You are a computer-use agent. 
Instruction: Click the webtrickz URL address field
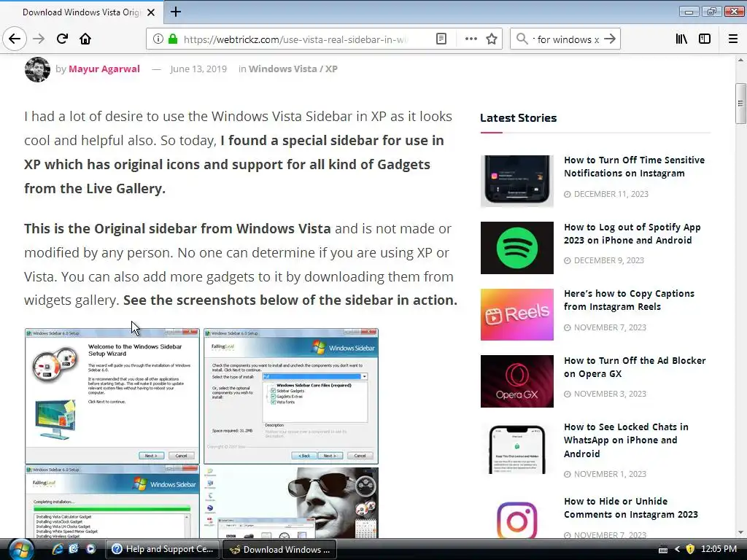296,39
